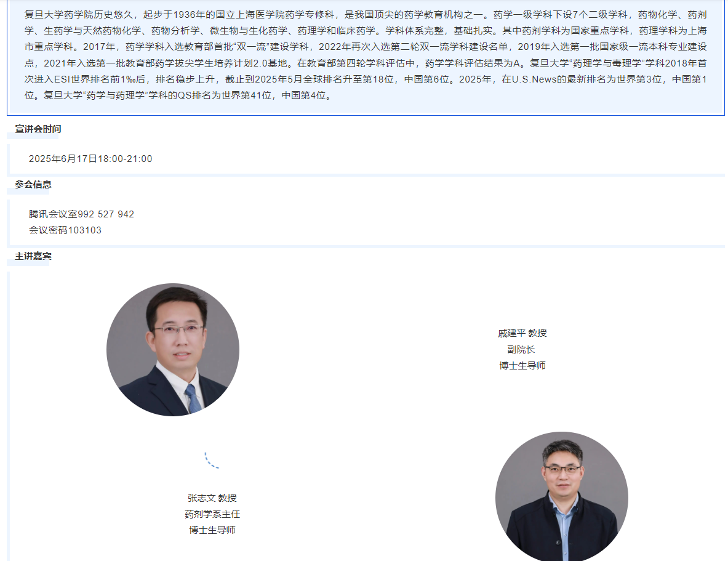
Task: Click the 会议密码103103 line
Action: [65, 230]
